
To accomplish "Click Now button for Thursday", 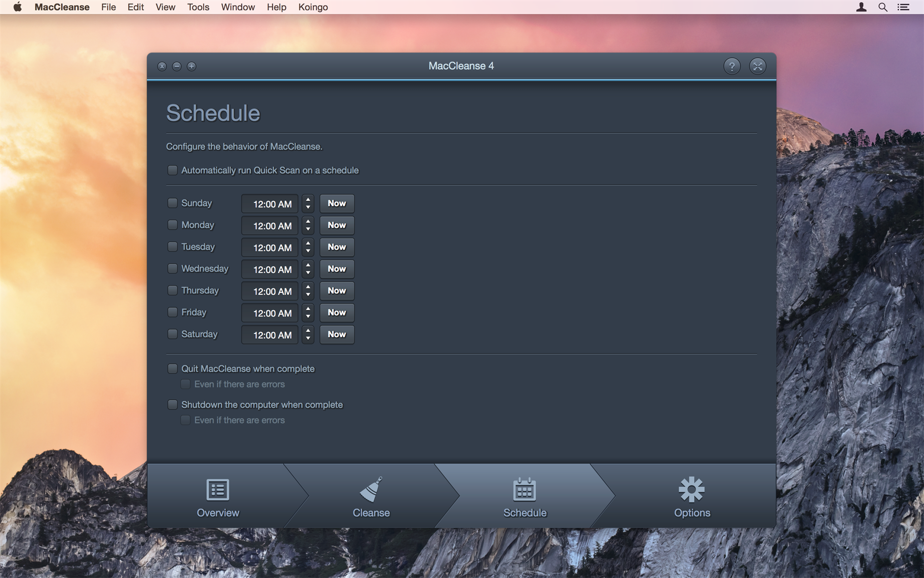I will coord(337,290).
